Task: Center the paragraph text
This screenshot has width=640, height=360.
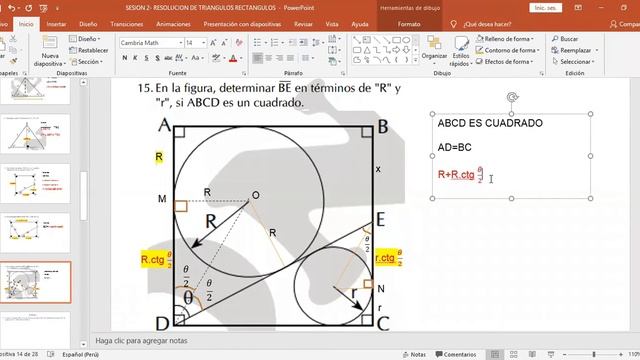Action: click(x=269, y=58)
